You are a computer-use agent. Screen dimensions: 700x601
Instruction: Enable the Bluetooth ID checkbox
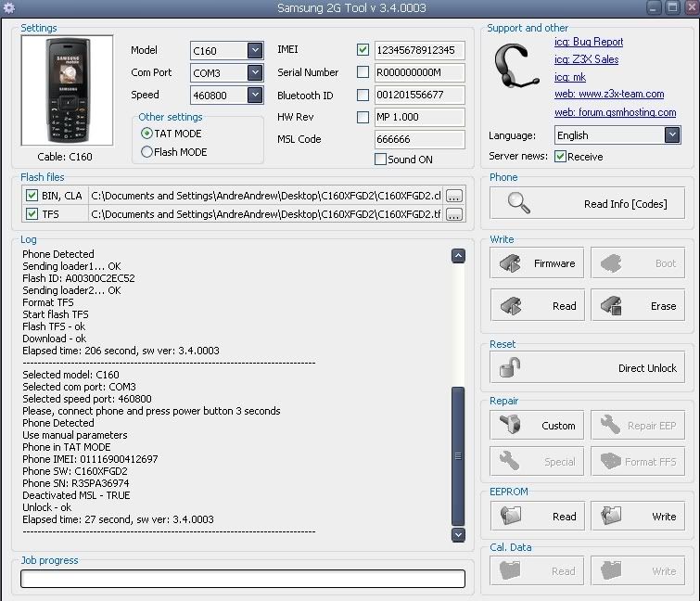point(363,95)
